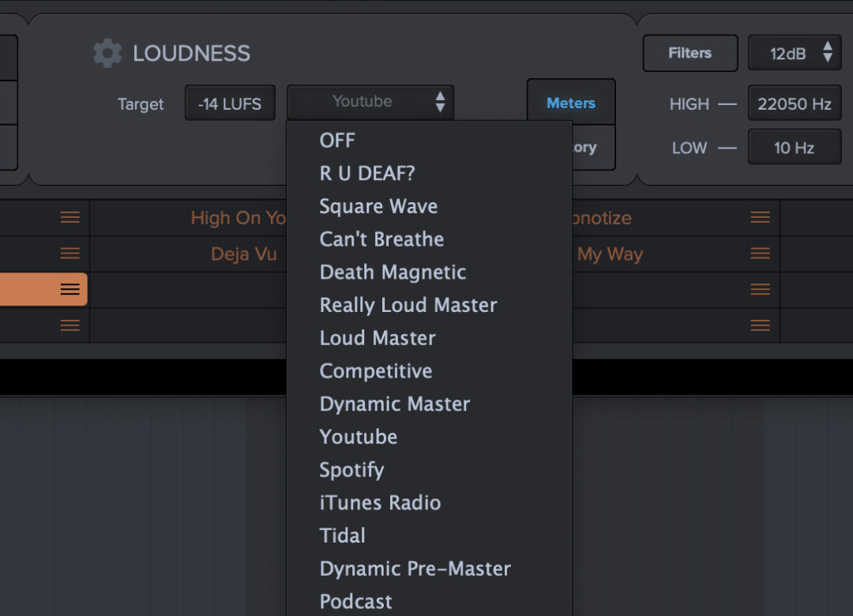Open the Loudness settings gear icon

tap(107, 54)
